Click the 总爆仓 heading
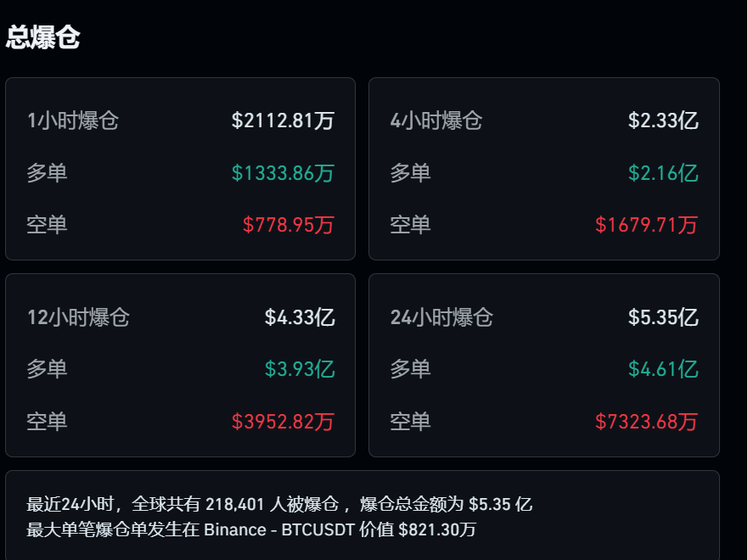The image size is (748, 560). [x=43, y=37]
